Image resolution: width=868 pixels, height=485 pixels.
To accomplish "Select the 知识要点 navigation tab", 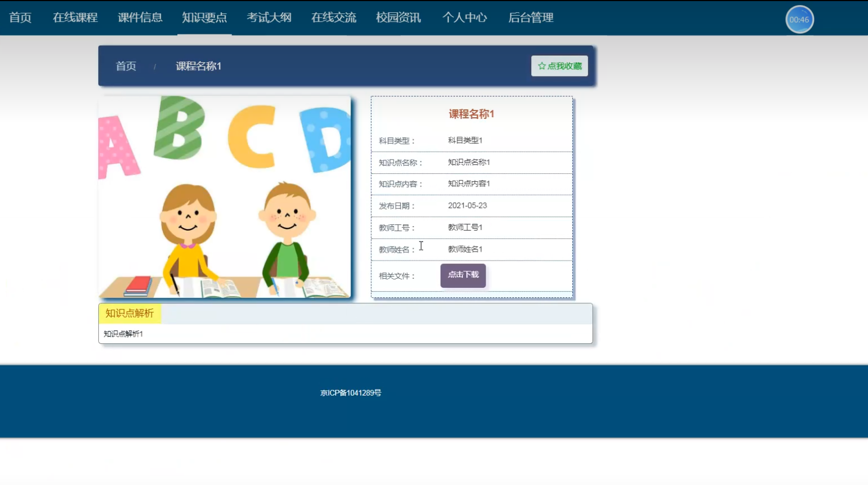I will pyautogui.click(x=203, y=17).
